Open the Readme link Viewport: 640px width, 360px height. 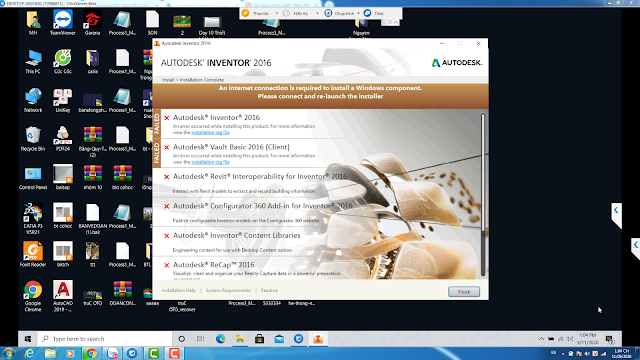(x=269, y=290)
